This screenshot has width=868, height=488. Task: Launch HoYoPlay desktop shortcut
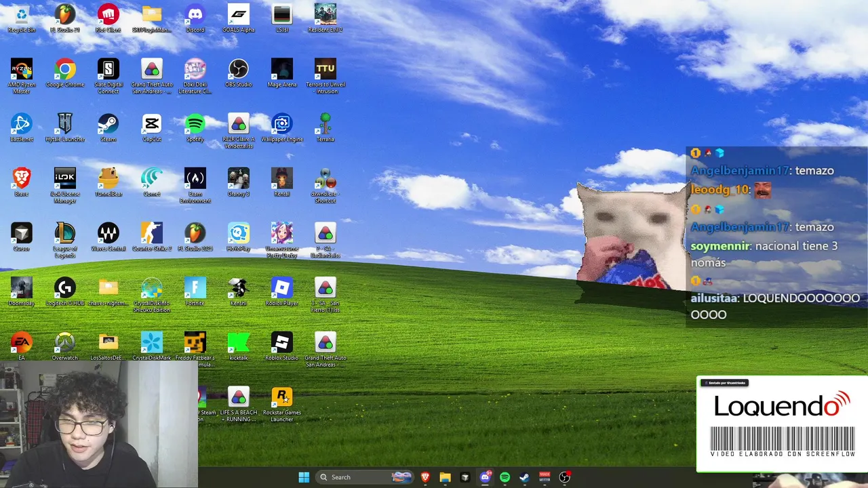click(239, 237)
